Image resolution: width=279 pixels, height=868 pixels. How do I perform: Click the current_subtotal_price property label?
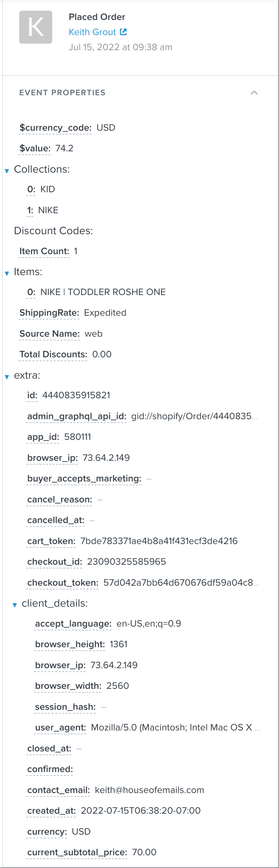click(x=77, y=852)
